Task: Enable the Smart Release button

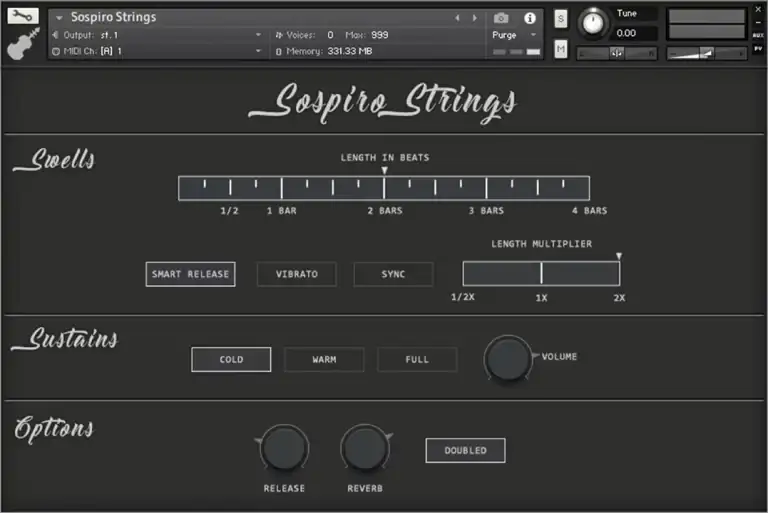Action: tap(191, 274)
